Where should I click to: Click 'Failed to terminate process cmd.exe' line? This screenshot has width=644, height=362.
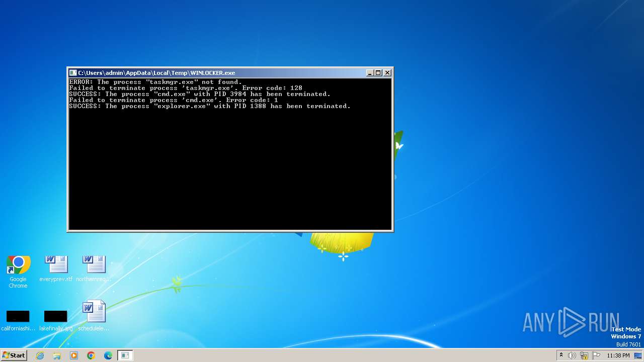(x=174, y=100)
